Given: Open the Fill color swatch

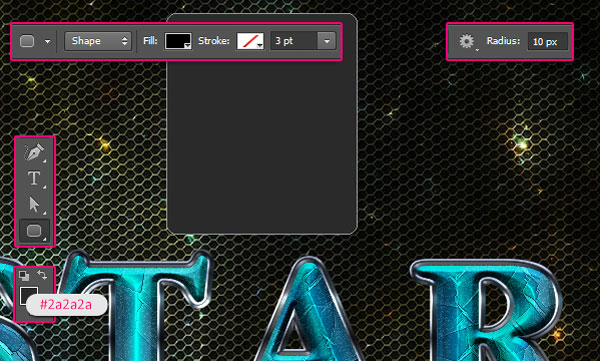Looking at the screenshot, I should click(x=178, y=41).
